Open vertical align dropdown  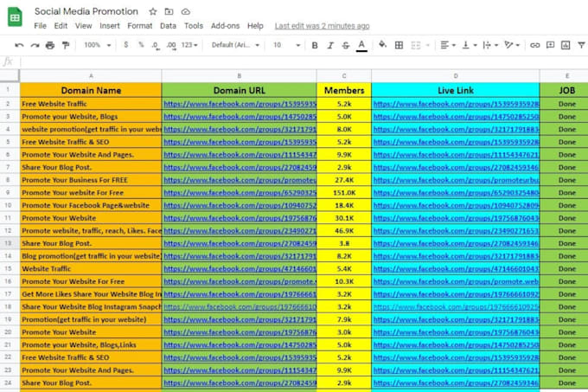tap(470, 45)
